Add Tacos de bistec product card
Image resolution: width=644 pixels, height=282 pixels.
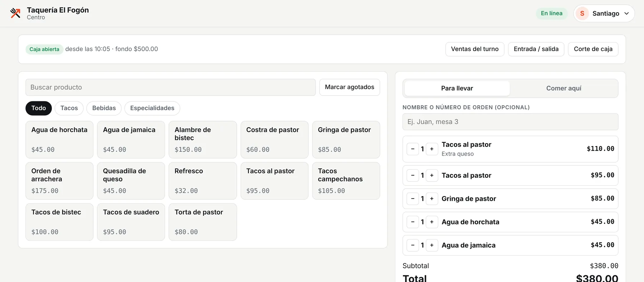pos(59,222)
